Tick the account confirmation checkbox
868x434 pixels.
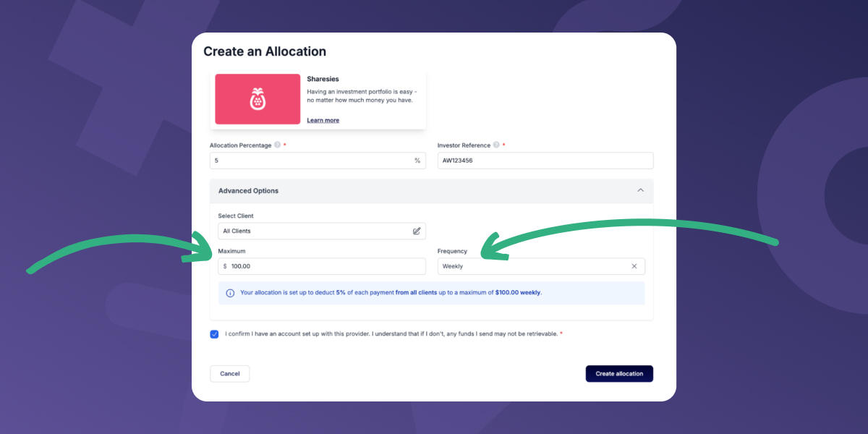(x=214, y=334)
